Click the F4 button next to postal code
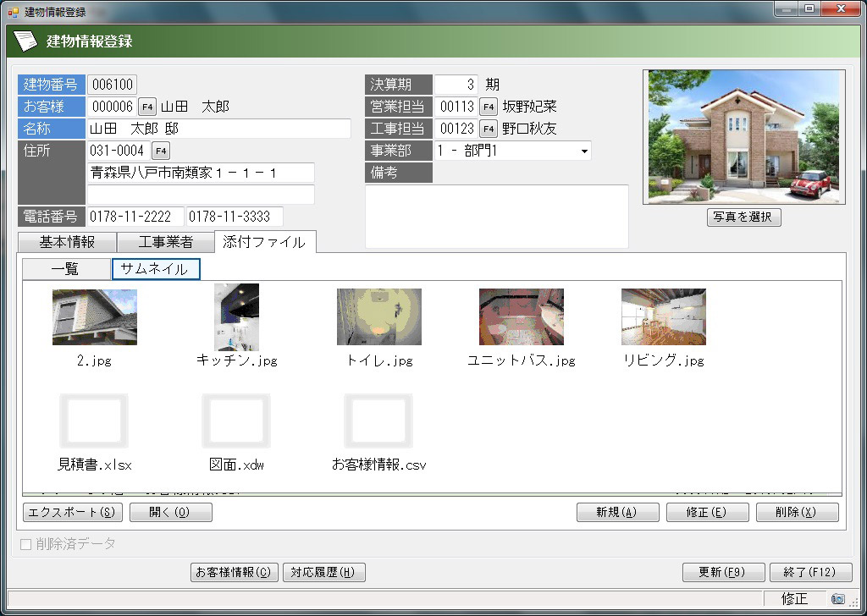Image resolution: width=867 pixels, height=616 pixels. [x=161, y=151]
